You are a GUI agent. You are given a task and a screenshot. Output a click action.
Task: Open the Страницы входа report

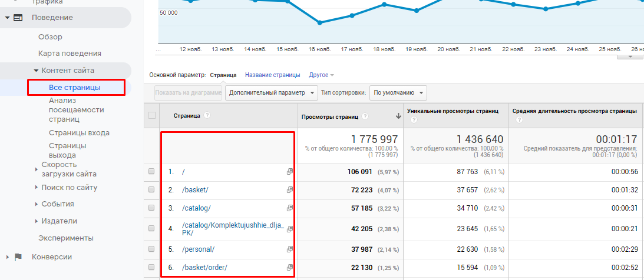pos(80,133)
